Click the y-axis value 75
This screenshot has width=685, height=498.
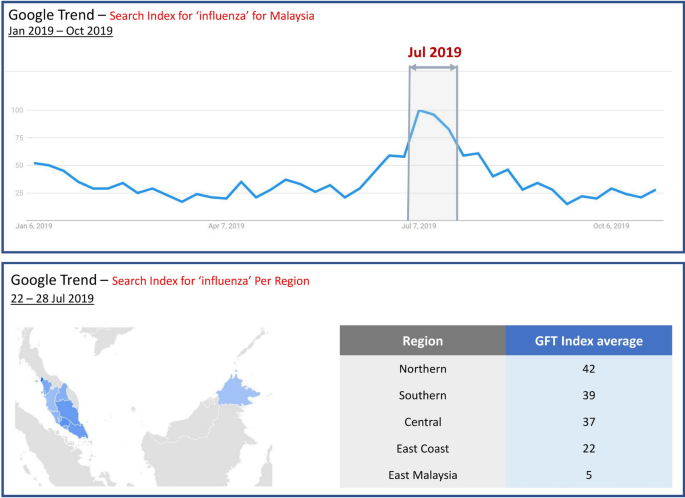pos(19,138)
